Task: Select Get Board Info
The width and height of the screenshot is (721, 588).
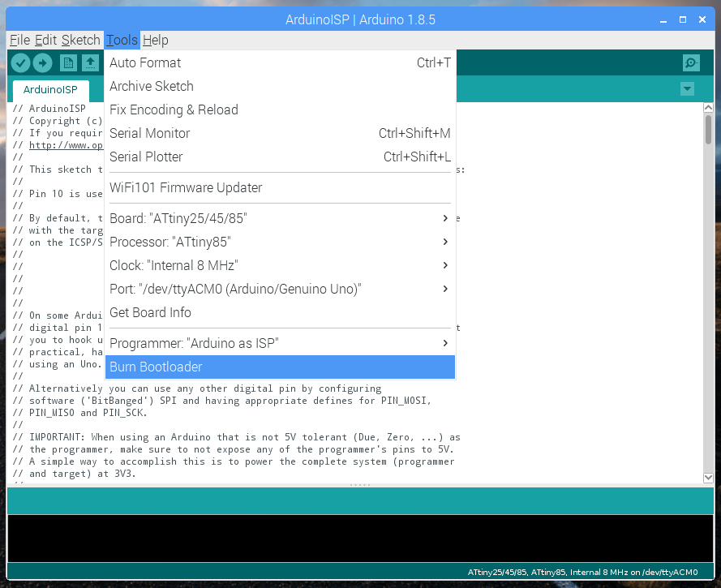Action: pyautogui.click(x=280, y=312)
